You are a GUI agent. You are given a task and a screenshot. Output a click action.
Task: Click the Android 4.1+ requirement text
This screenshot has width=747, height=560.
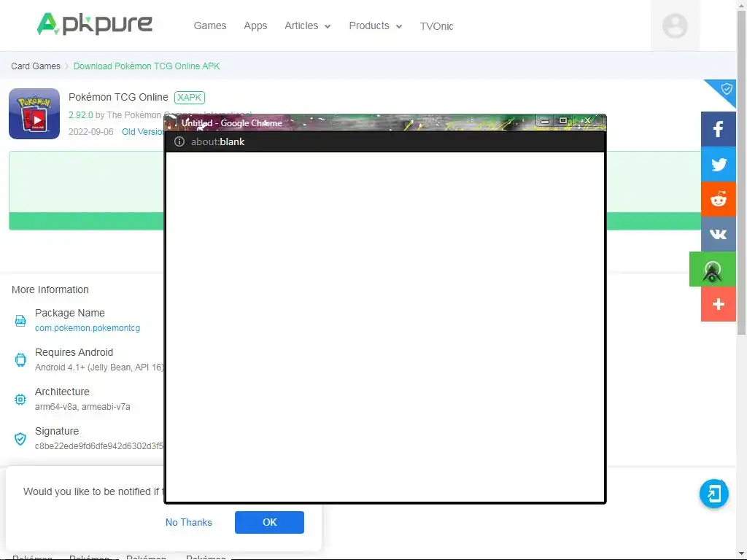[x=99, y=367]
